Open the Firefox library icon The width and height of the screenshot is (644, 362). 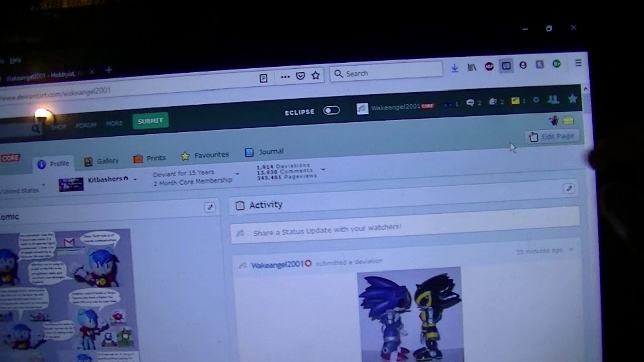click(x=472, y=67)
